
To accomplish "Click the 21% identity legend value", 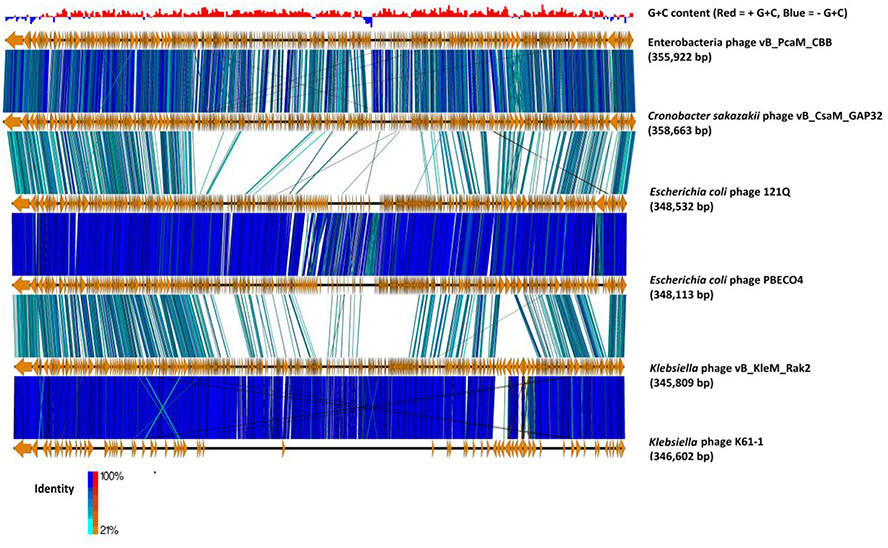I will (110, 530).
